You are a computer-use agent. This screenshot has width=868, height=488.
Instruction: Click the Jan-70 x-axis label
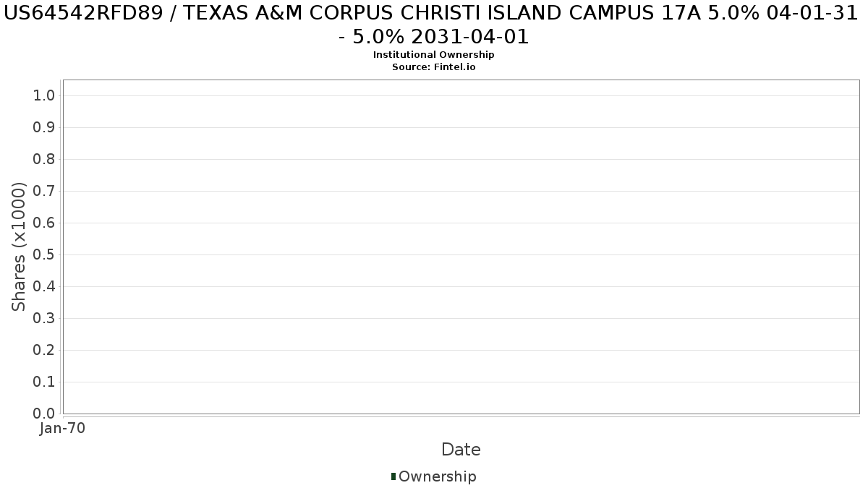click(63, 428)
